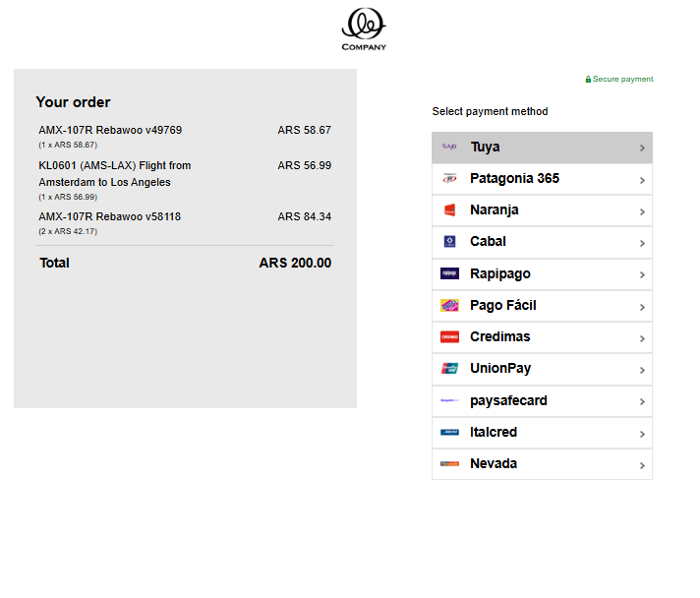
Task: Click the Tuya payment logo icon
Action: click(449, 147)
